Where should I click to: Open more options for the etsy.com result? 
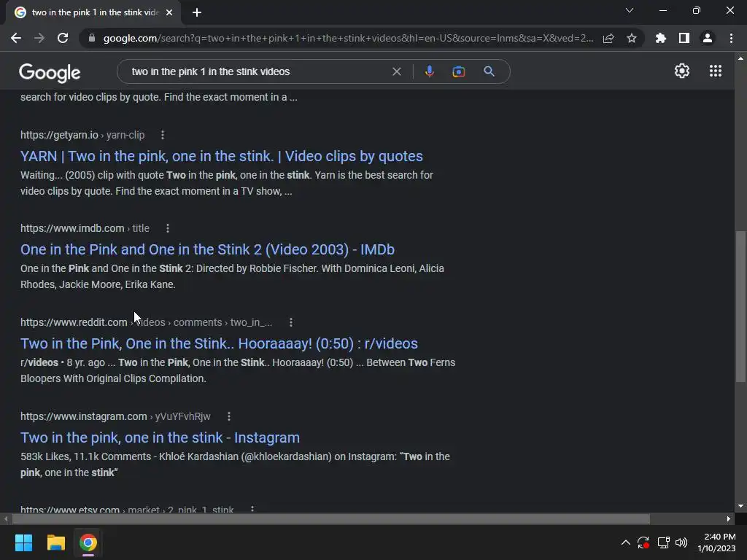tap(252, 509)
